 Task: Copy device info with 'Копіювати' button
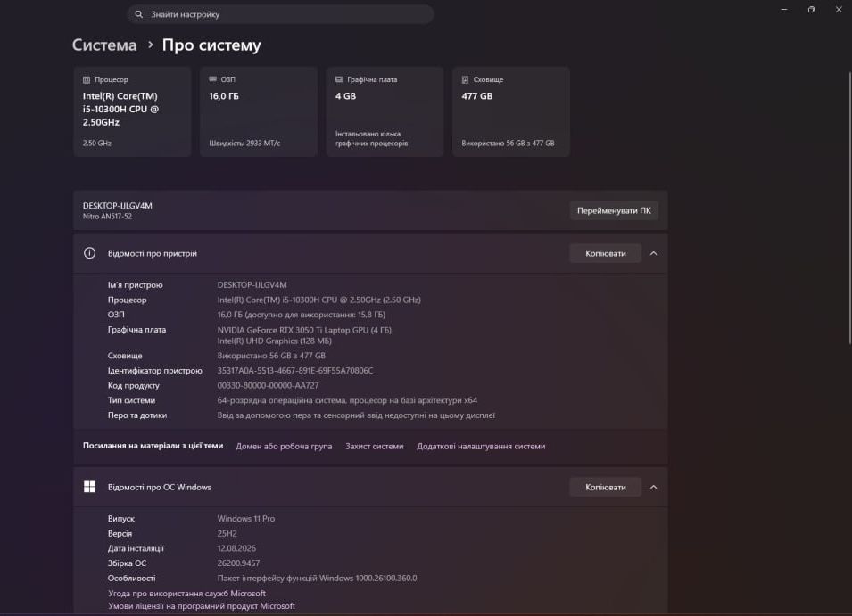[x=605, y=253]
